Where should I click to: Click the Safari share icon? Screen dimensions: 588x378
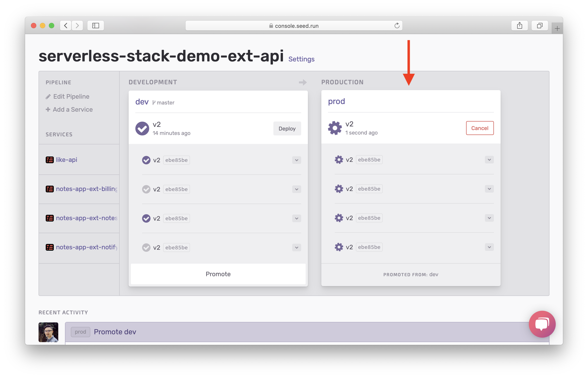519,26
